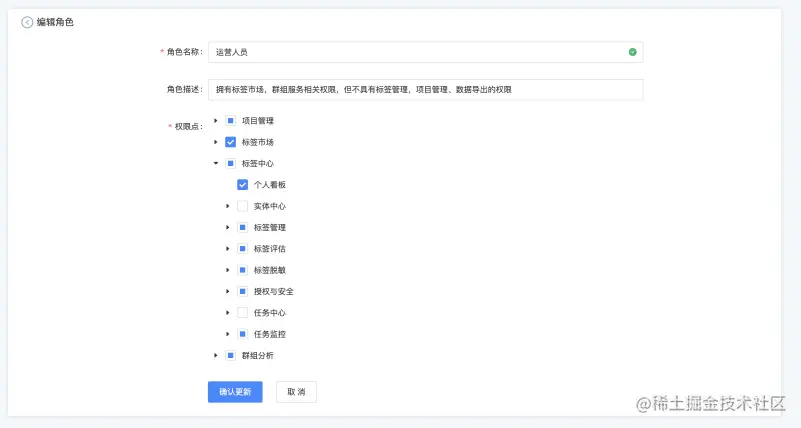Select the 标签市场 label text
Screen dimensions: 801x428
pyautogui.click(x=257, y=142)
